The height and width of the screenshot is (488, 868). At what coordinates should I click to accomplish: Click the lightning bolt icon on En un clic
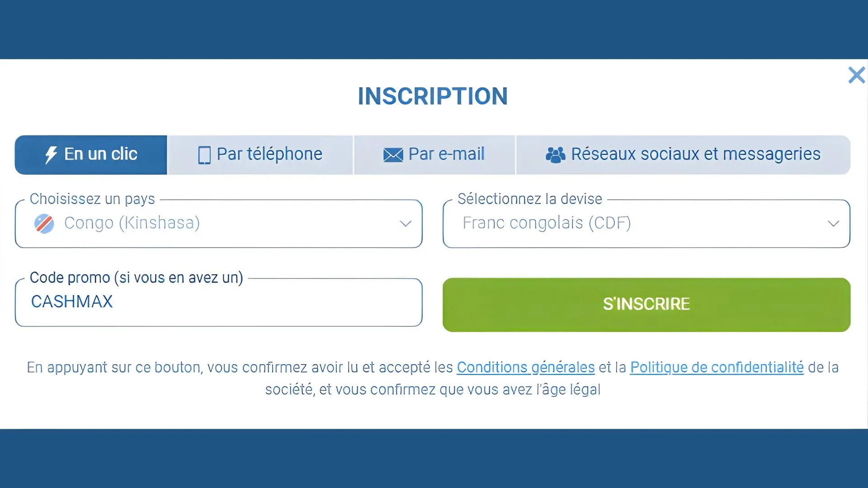pyautogui.click(x=51, y=154)
